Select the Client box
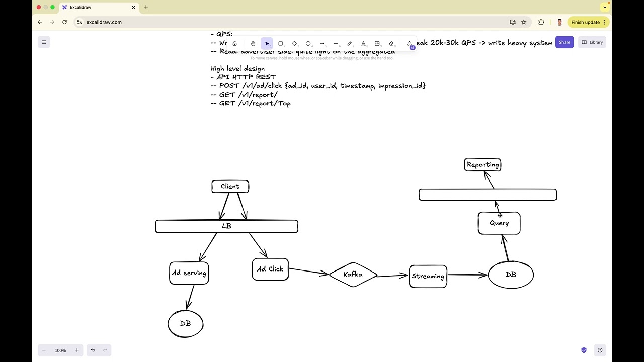This screenshot has width=644, height=362. [230, 187]
